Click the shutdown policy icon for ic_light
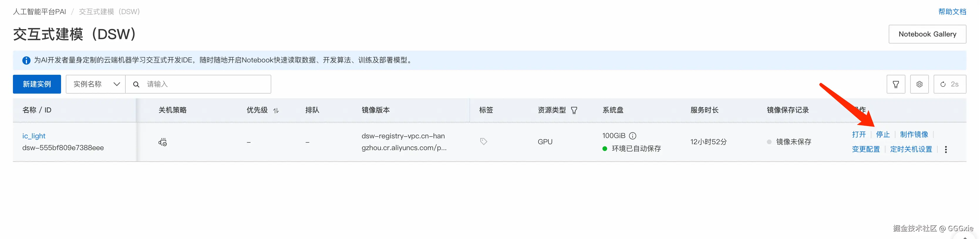 [162, 142]
